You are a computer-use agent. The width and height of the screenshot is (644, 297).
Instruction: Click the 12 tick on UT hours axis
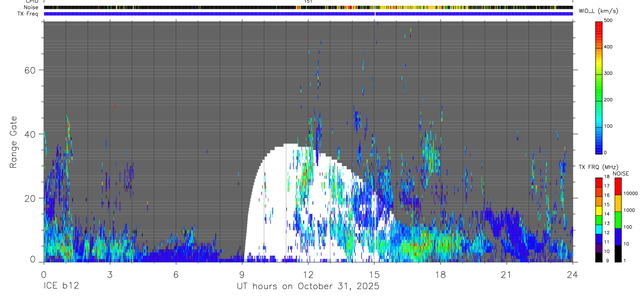click(308, 274)
